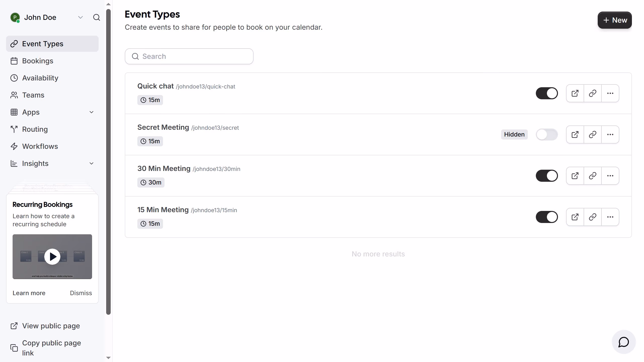Image resolution: width=644 pixels, height=362 pixels.
Task: Preview 30 Min Meeting external link icon
Action: coord(575,176)
